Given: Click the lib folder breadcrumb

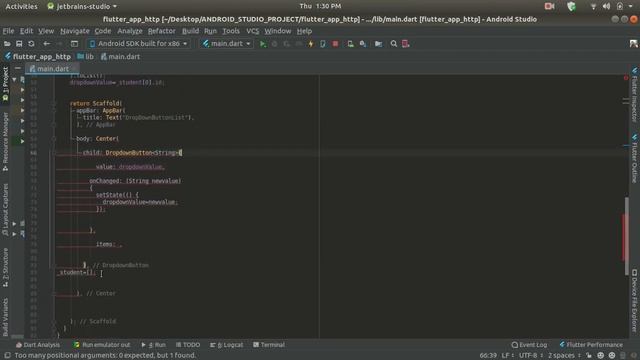Looking at the screenshot, I should pos(86,57).
